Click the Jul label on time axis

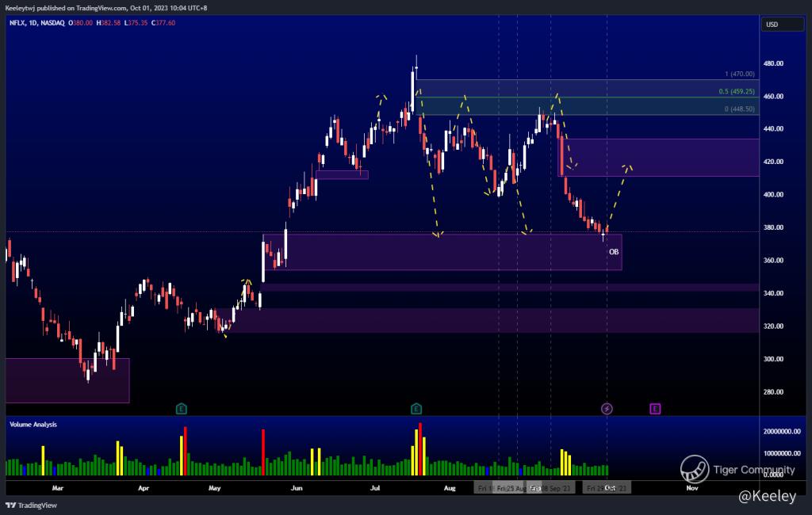tap(373, 488)
